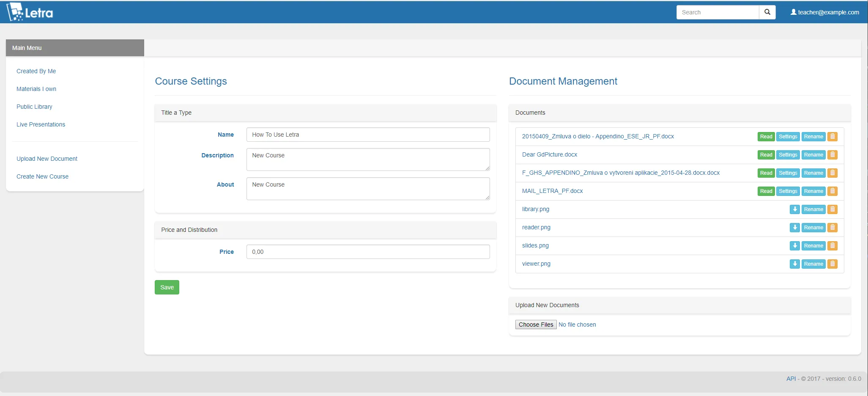Click Choose Files to upload documents
This screenshot has width=868, height=396.
click(x=536, y=324)
